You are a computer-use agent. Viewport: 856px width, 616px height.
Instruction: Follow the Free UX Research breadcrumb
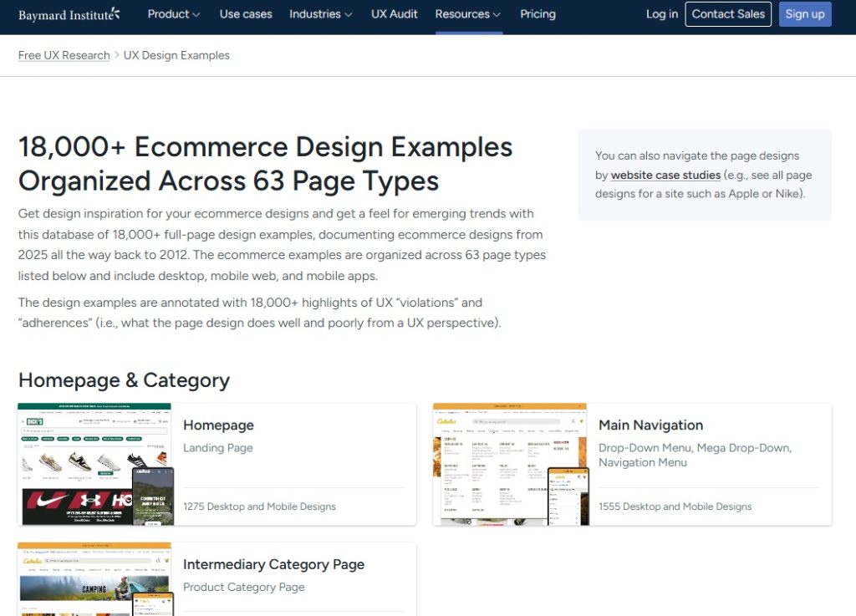tap(64, 55)
